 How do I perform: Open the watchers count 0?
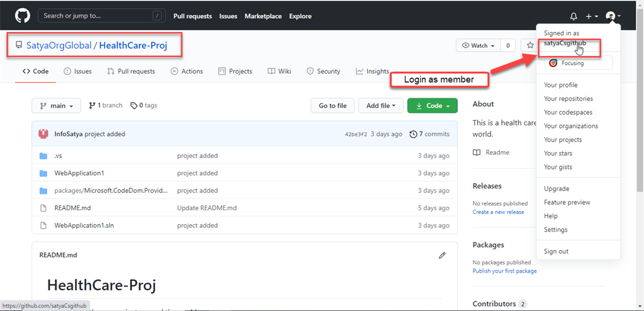click(x=508, y=46)
